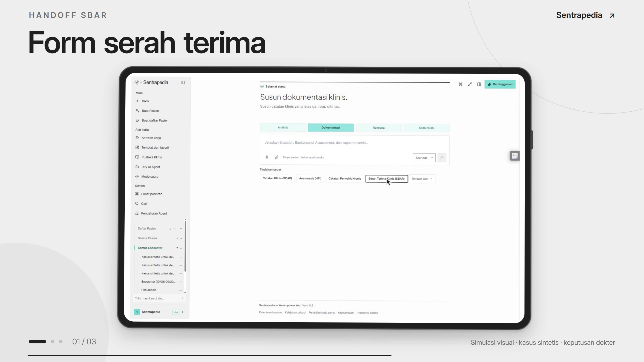Choose Serah Terima Klinis (SBAR) quick action

click(x=387, y=179)
